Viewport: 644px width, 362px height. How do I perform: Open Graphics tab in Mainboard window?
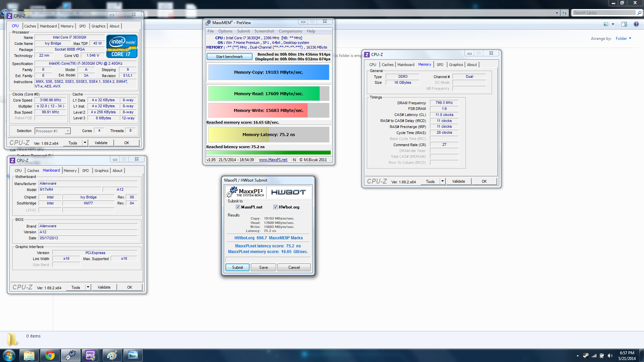coord(101,171)
